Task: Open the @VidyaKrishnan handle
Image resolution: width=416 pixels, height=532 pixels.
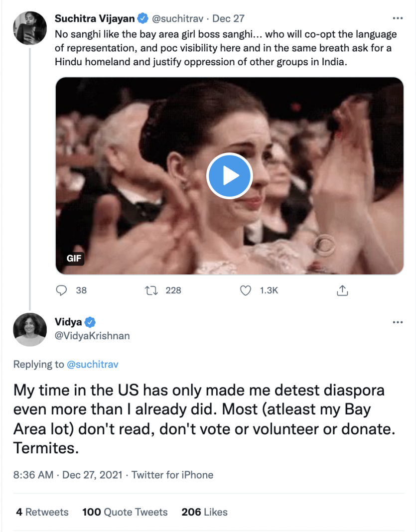Action: coord(92,336)
